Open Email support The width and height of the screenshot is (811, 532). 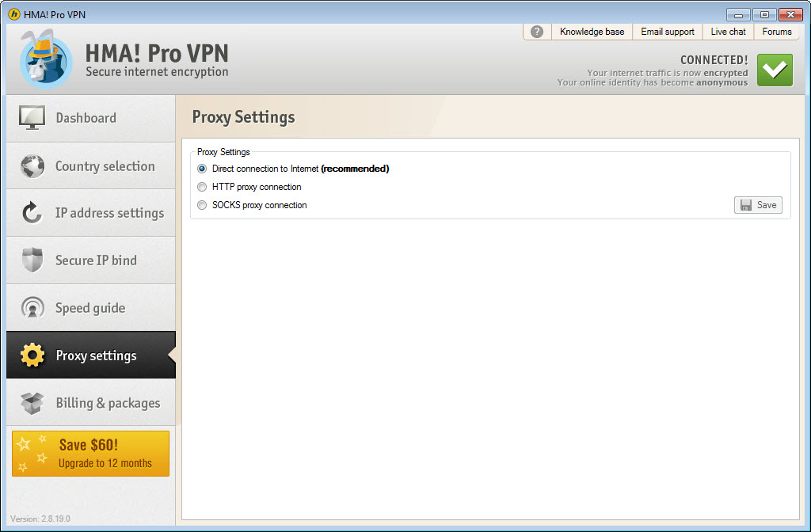[x=667, y=32]
